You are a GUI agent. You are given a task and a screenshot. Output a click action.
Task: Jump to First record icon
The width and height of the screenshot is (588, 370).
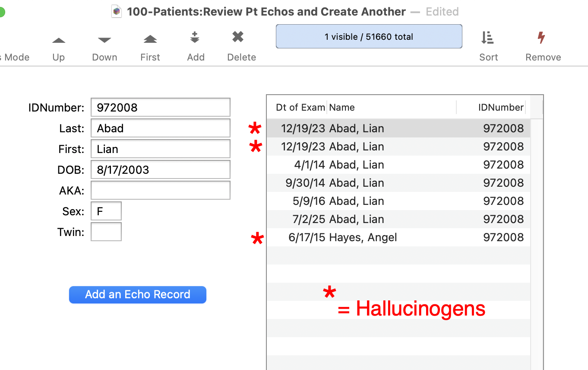click(x=150, y=40)
